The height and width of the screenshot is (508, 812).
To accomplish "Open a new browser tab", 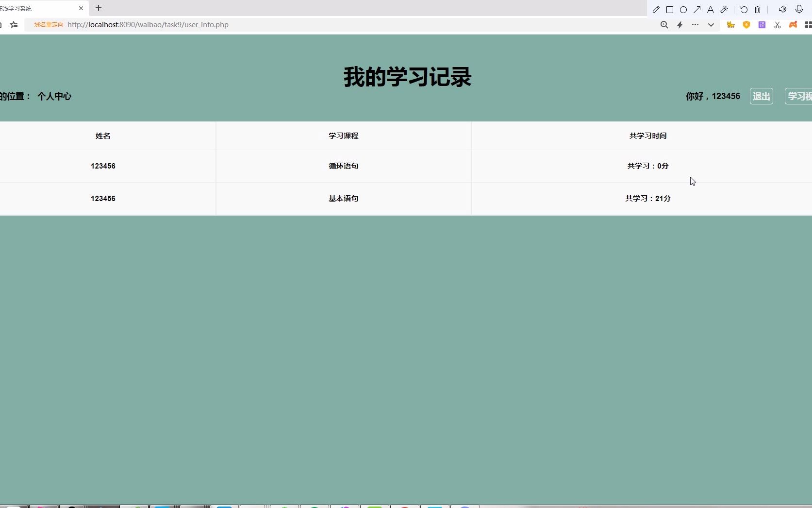I will point(99,8).
